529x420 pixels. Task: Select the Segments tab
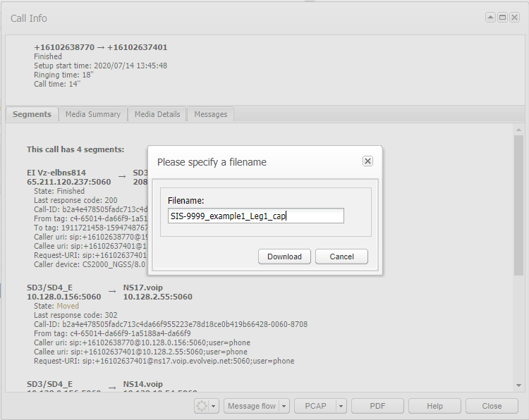pyautogui.click(x=32, y=114)
